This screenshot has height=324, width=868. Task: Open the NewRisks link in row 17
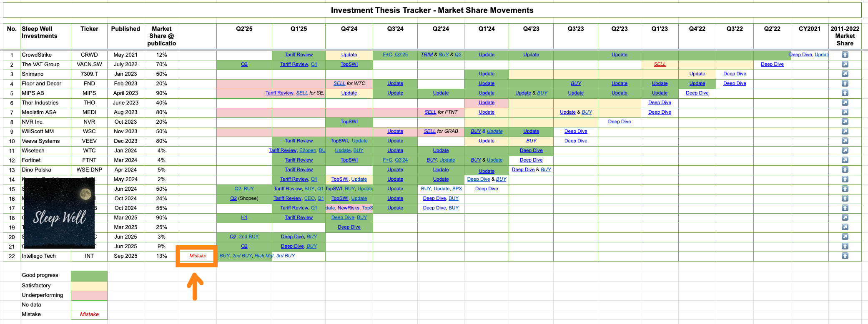coord(348,208)
